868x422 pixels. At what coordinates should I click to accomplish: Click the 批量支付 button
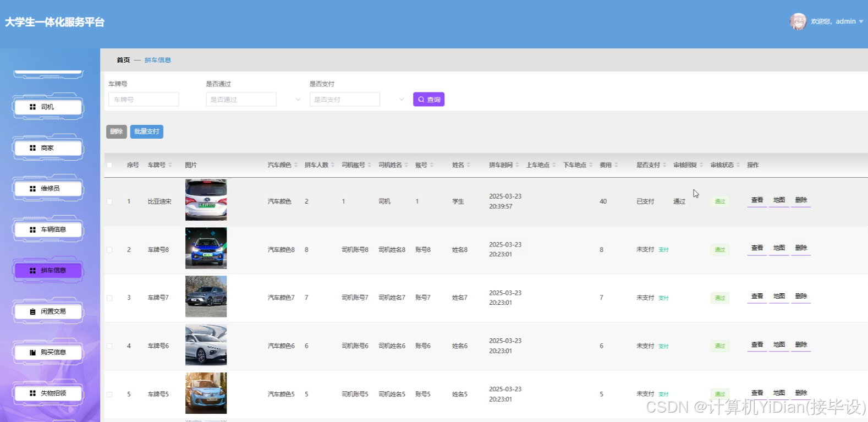[147, 131]
